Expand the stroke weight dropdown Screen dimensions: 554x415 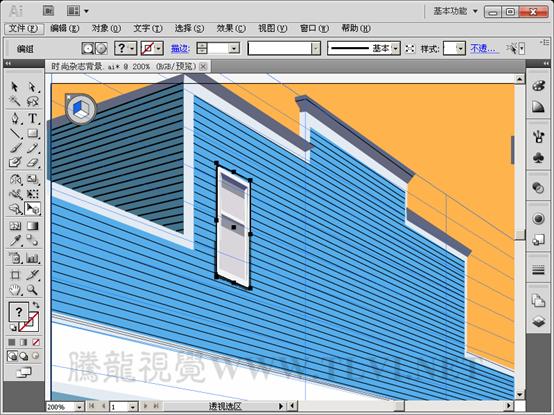tap(234, 48)
